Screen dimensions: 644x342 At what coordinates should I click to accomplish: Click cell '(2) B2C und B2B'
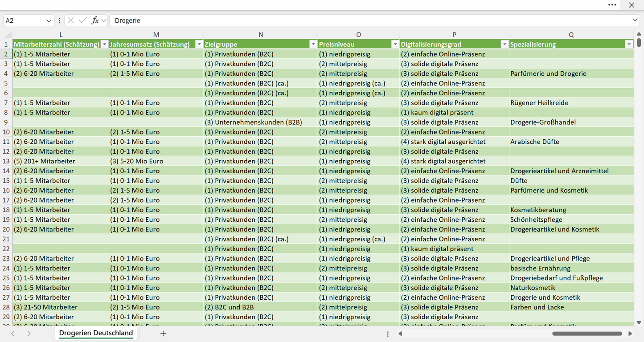tap(261, 307)
